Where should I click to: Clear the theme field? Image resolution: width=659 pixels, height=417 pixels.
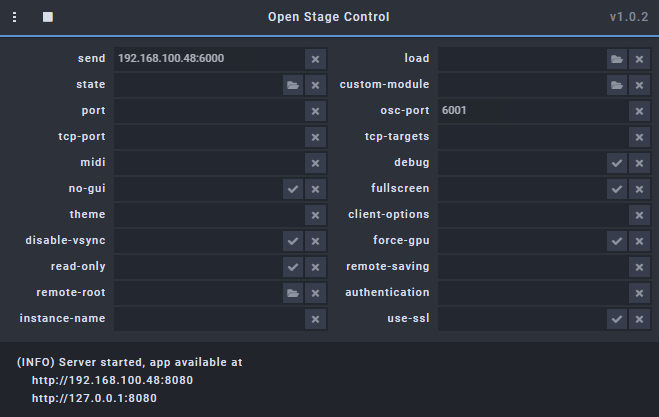(x=315, y=215)
